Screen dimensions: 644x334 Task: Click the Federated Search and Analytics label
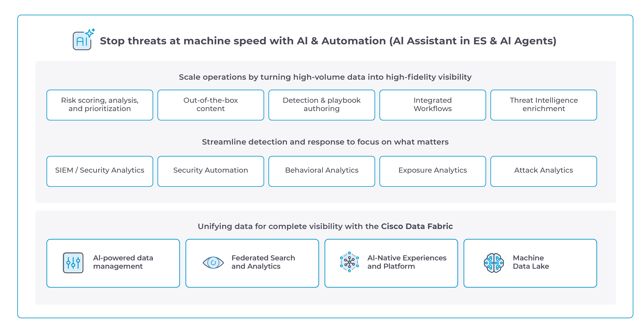(x=263, y=262)
